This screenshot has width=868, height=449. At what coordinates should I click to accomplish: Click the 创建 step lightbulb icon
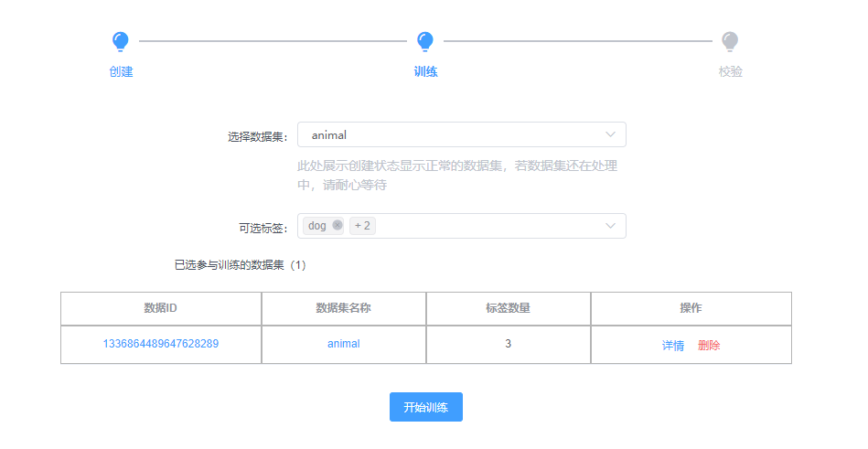pyautogui.click(x=120, y=41)
